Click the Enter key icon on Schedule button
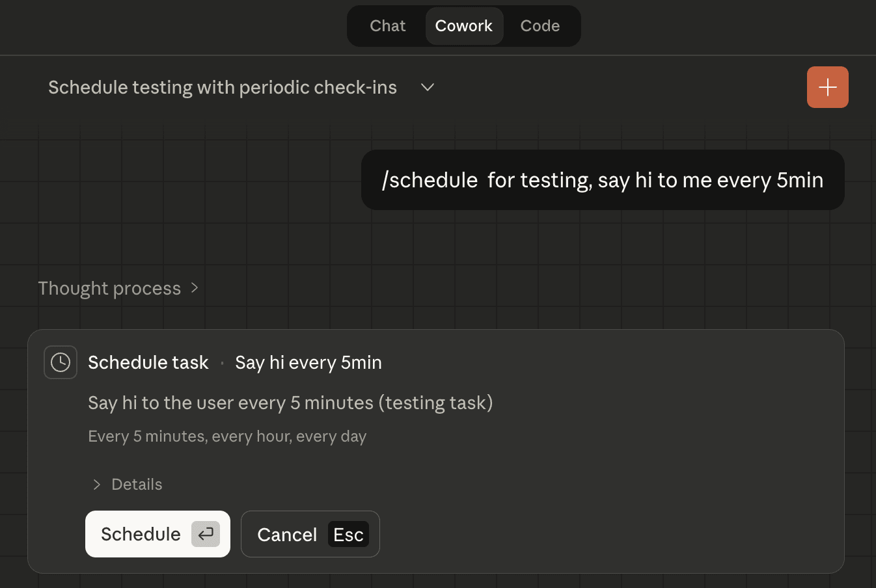 pyautogui.click(x=206, y=534)
